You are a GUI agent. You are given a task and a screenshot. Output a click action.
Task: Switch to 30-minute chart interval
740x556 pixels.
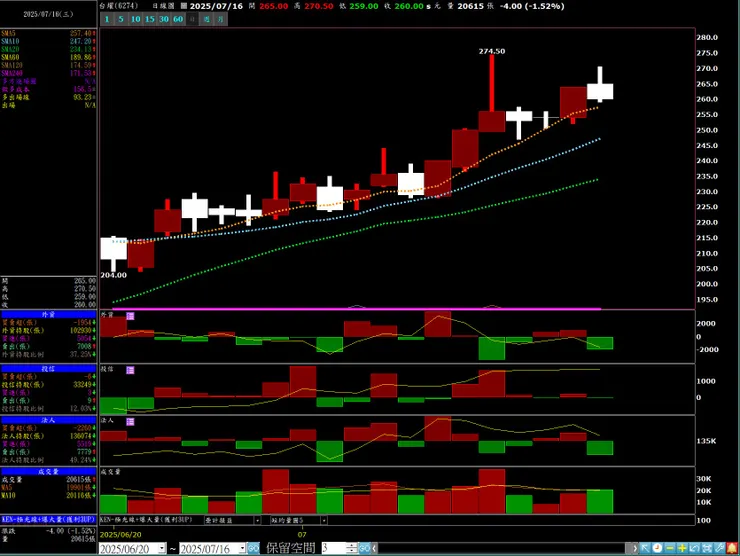pos(164,19)
